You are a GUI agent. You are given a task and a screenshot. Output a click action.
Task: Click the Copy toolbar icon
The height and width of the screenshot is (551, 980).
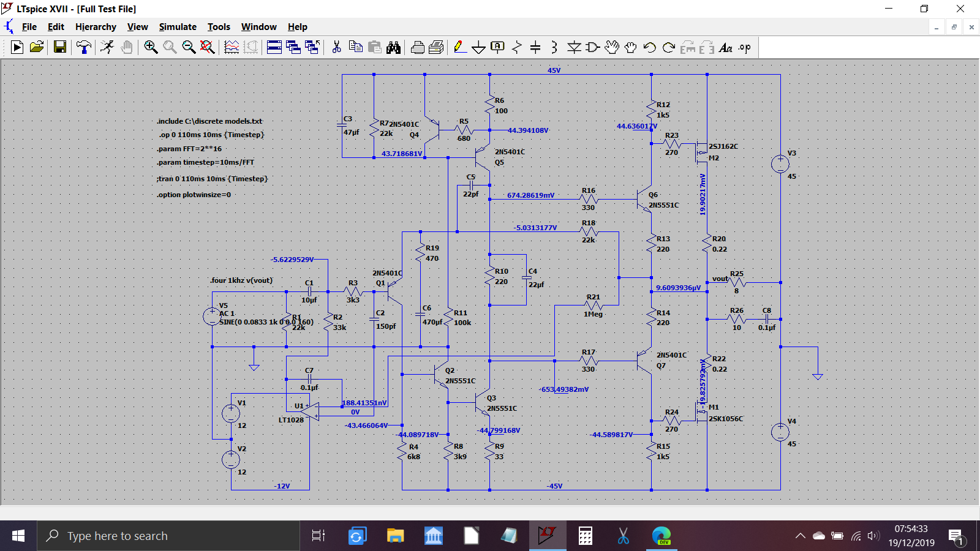355,47
